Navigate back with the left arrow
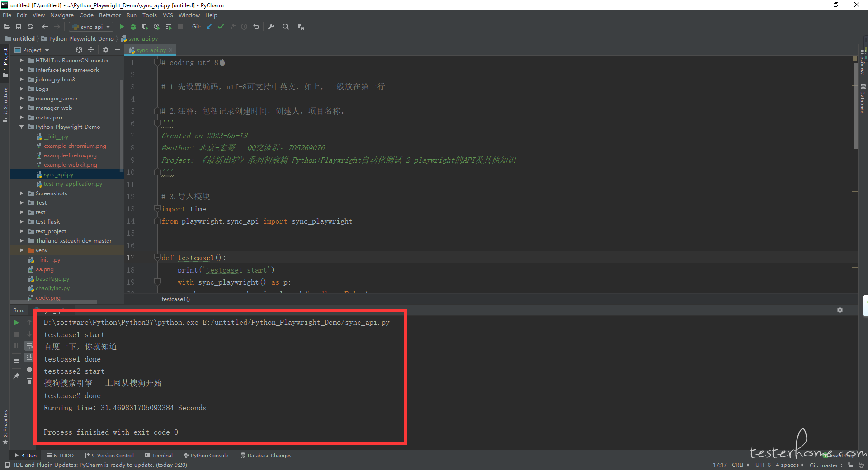 click(45, 27)
